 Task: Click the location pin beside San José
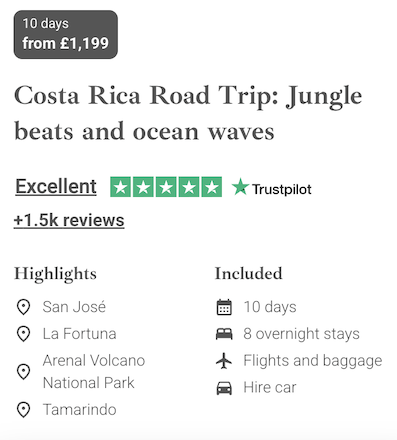click(23, 307)
